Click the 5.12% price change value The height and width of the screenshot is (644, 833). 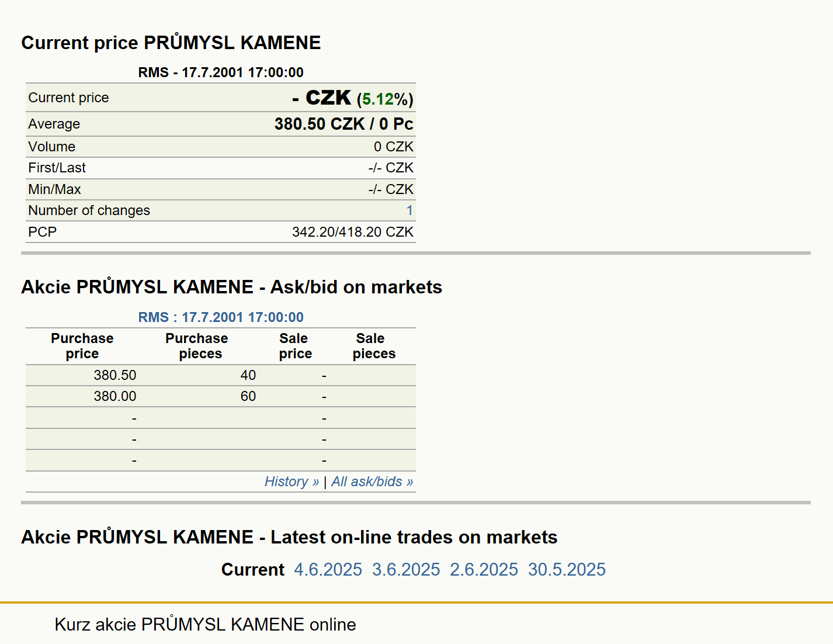click(x=385, y=99)
